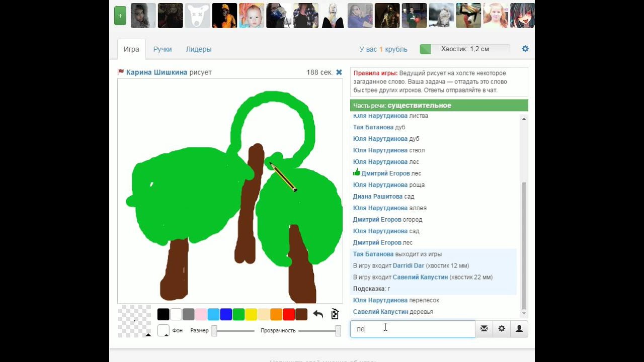644x362 pixels.
Task: Open the gray cat player avatar
Action: pyautogui.click(x=442, y=16)
